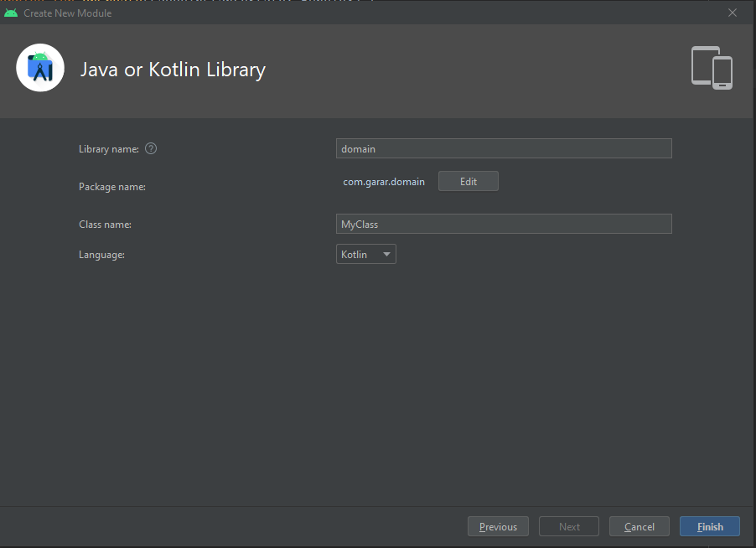Click the Java or Kotlin Library heading

(x=173, y=70)
